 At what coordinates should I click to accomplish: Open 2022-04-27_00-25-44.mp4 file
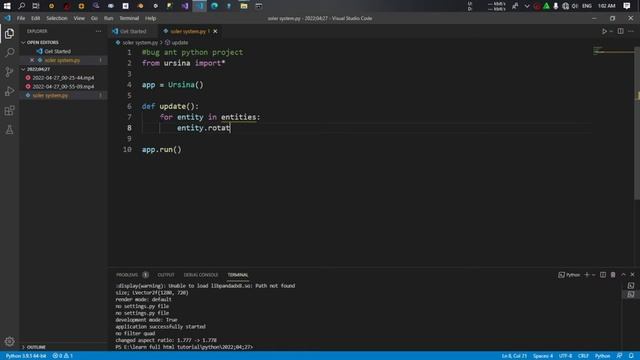(63, 78)
